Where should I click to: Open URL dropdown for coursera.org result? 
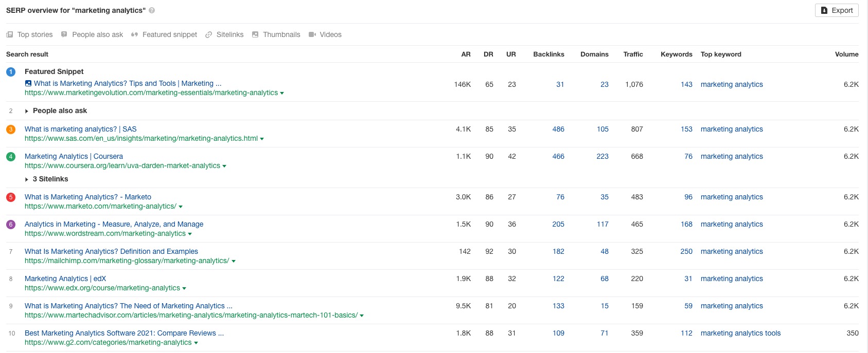coord(224,166)
